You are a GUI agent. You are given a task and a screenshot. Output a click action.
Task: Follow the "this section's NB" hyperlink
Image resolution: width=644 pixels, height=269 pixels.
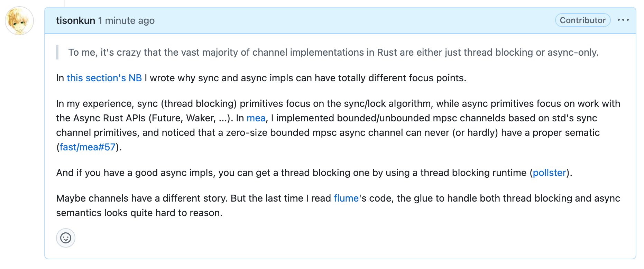(x=104, y=78)
